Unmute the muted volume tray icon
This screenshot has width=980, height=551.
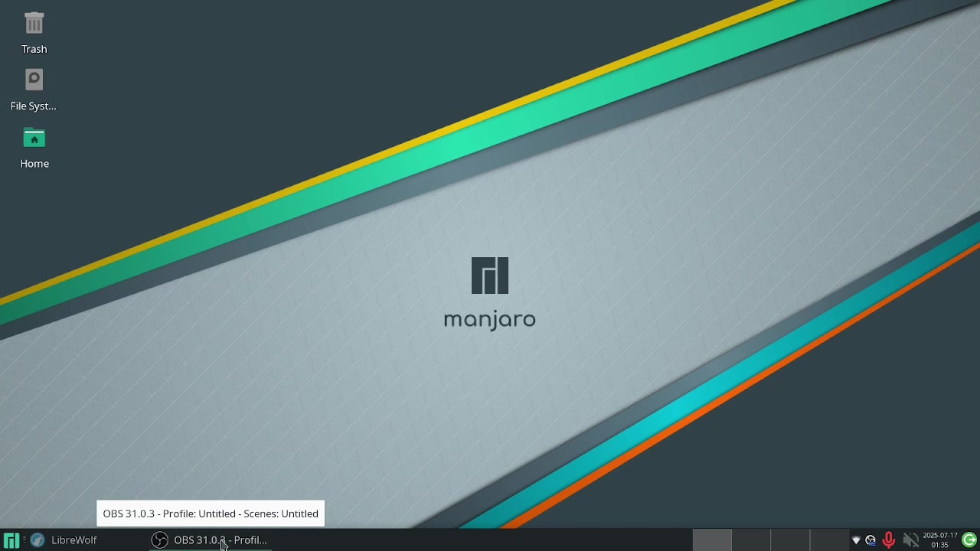[x=910, y=540]
